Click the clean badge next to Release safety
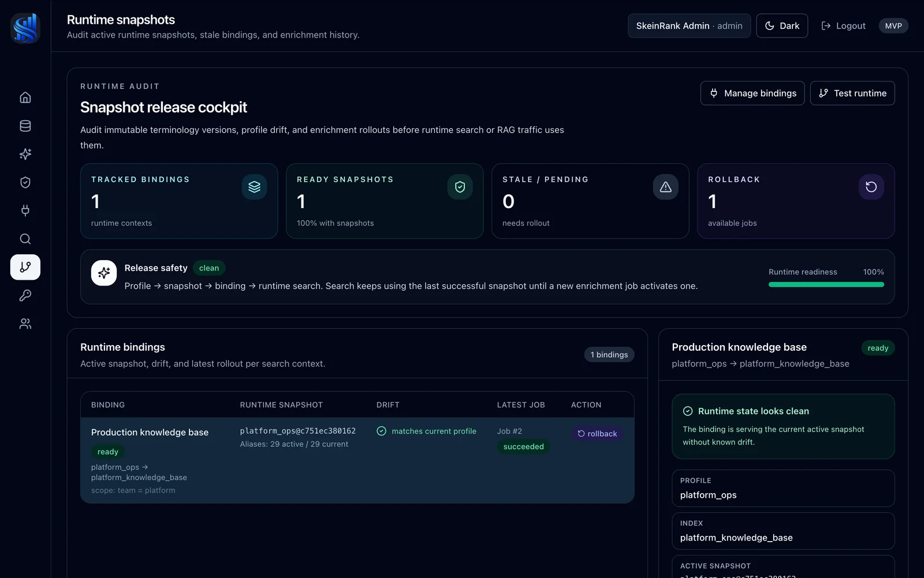The width and height of the screenshot is (924, 578). click(209, 268)
